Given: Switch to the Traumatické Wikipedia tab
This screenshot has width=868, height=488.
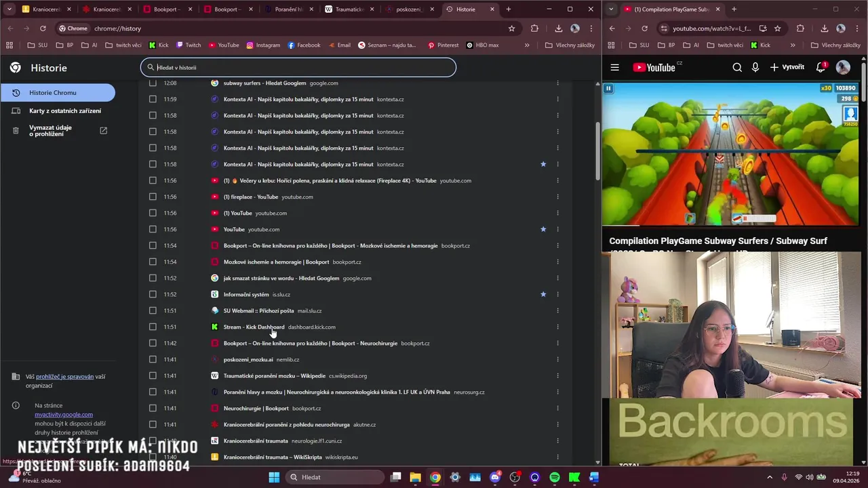Looking at the screenshot, I should [349, 9].
